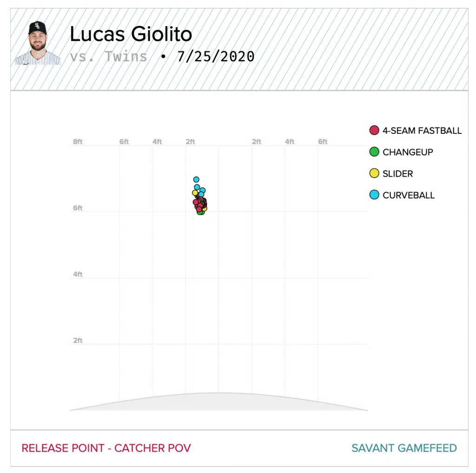Click the 6ft label on the vertical height axis
Screen dimensions: 476x473
(x=78, y=208)
